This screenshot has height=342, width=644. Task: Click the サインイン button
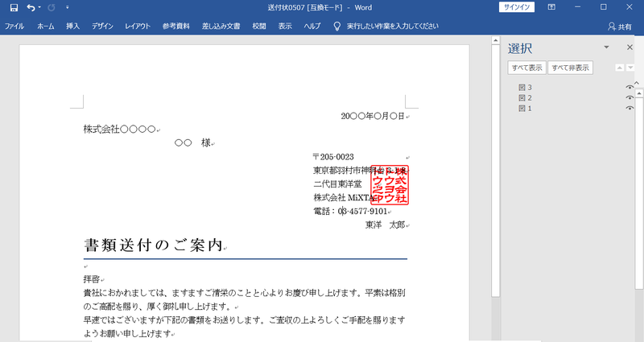tap(517, 7)
